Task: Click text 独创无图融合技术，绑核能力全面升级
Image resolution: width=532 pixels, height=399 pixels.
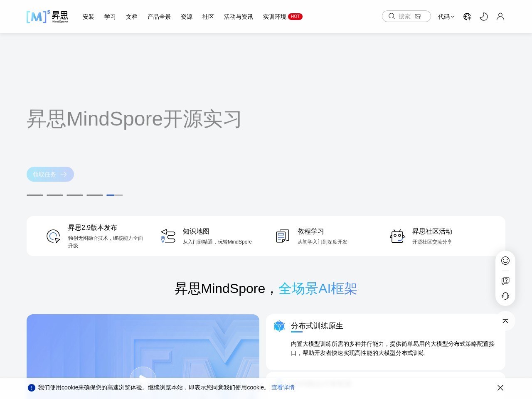Action: (106, 242)
